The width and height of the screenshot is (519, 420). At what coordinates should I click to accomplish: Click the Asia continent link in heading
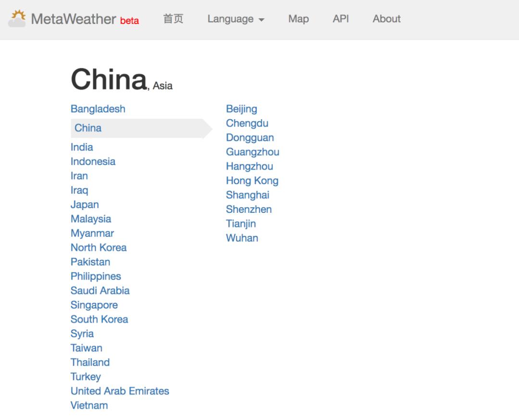click(x=162, y=86)
